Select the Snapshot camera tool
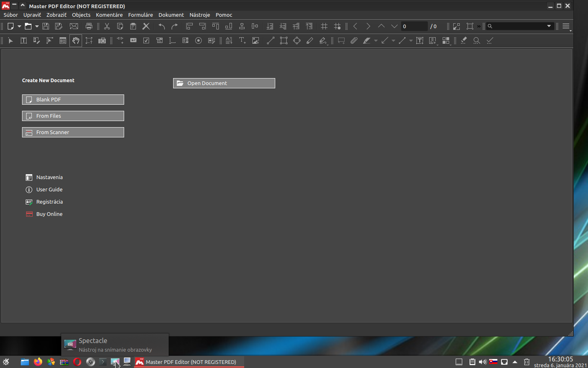The image size is (588, 368). [x=102, y=40]
